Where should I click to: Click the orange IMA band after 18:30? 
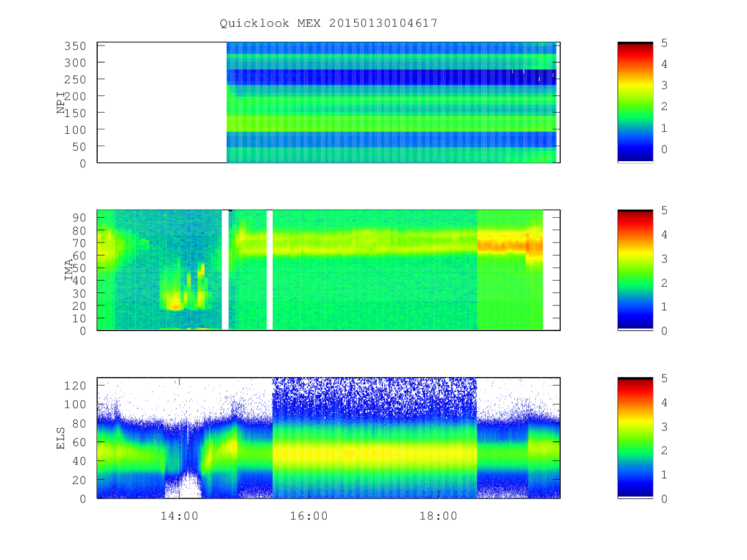(x=510, y=245)
